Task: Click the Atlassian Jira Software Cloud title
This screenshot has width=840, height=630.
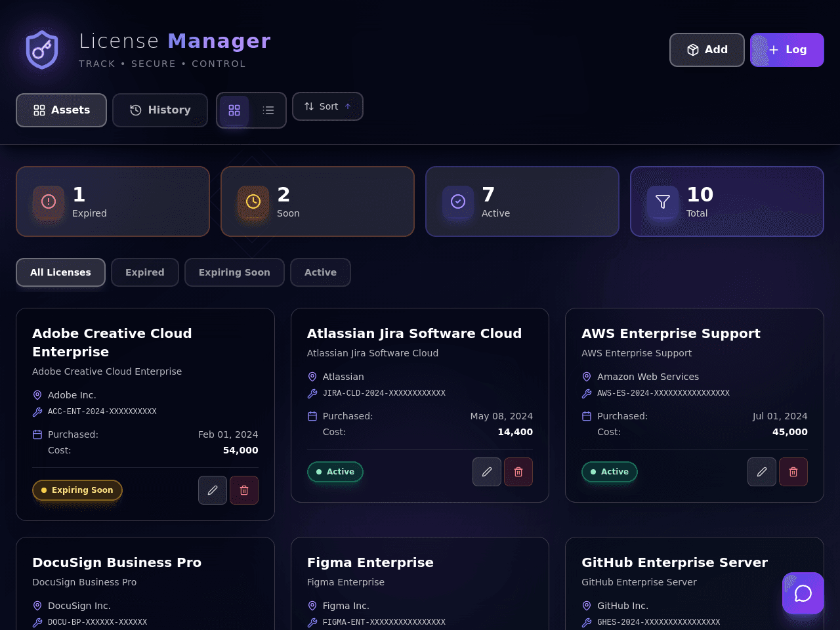Action: [414, 333]
